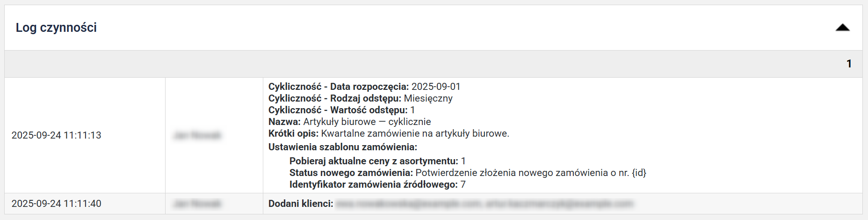868x220 pixels.
Task: Click the name Artykuły biurowe — cyklicznie
Action: pyautogui.click(x=367, y=122)
